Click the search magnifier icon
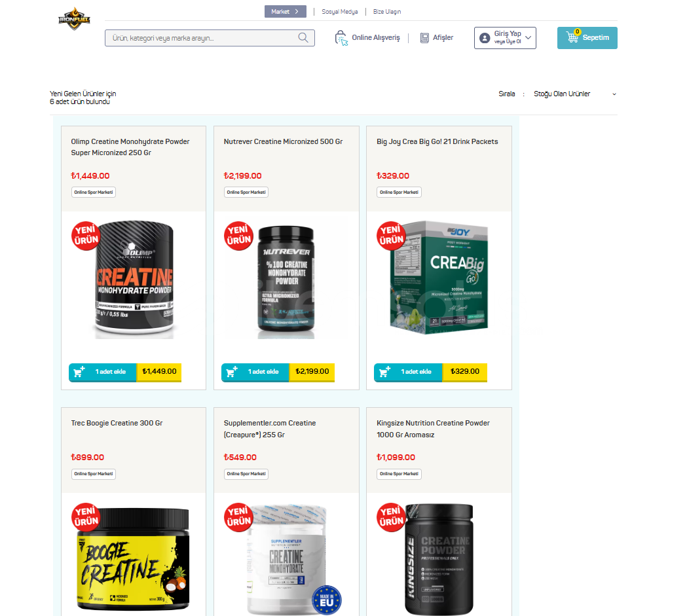The width and height of the screenshot is (687, 616). pyautogui.click(x=303, y=38)
